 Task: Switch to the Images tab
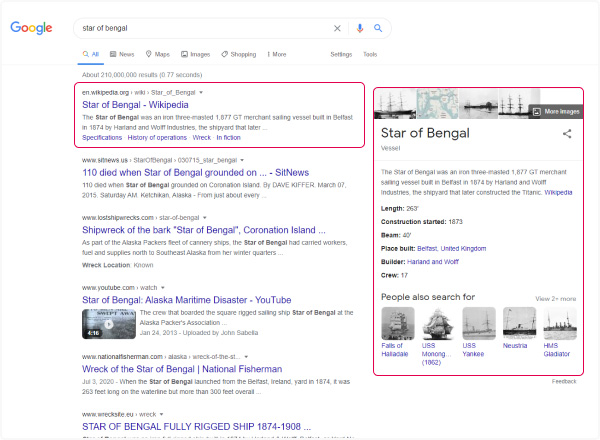(196, 54)
